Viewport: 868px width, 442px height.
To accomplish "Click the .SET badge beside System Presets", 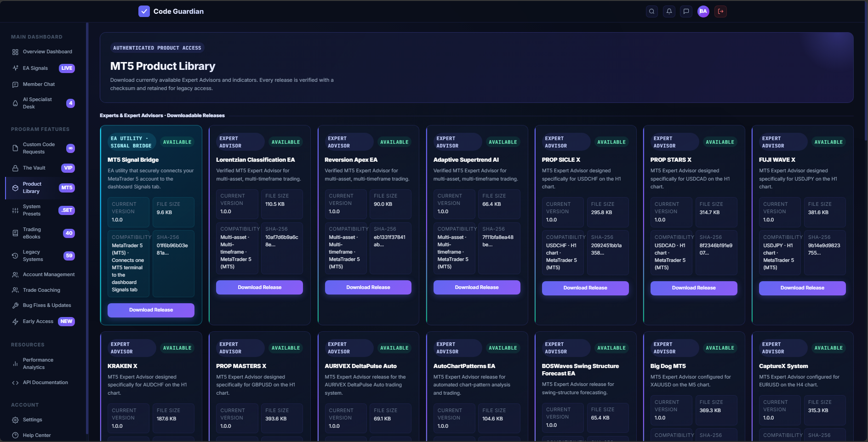I will click(67, 210).
